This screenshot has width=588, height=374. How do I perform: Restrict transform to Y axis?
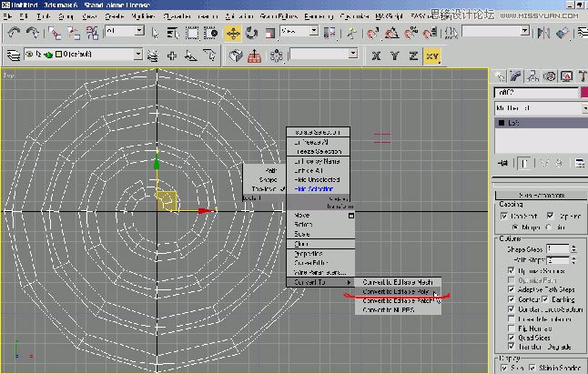395,56
